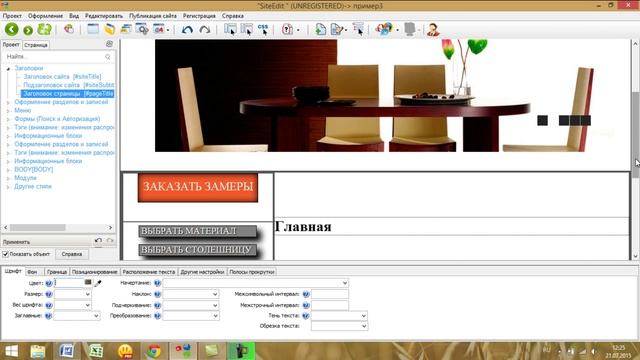
Task: Click the user avatar icon in toolbar
Action: pyautogui.click(x=433, y=29)
